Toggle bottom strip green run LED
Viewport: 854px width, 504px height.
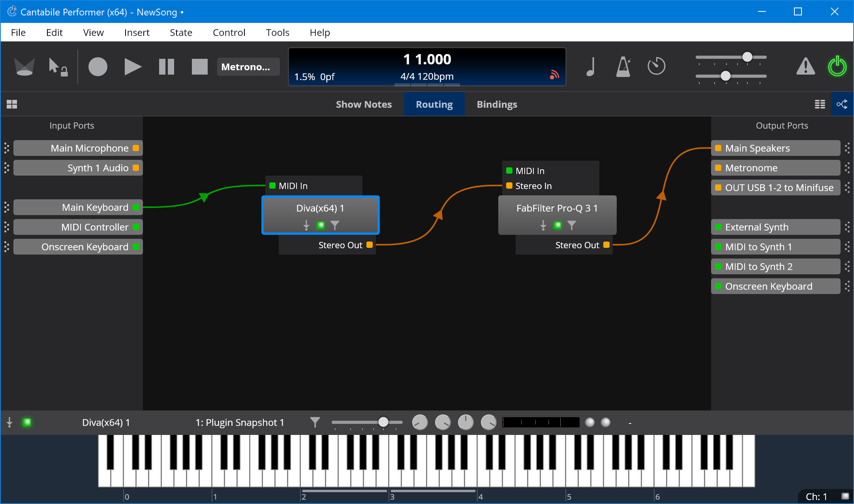(x=27, y=422)
